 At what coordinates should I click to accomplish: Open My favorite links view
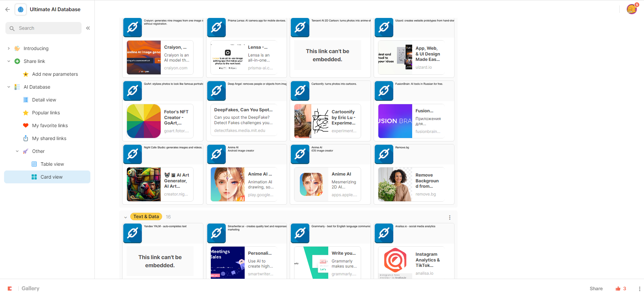tap(50, 125)
